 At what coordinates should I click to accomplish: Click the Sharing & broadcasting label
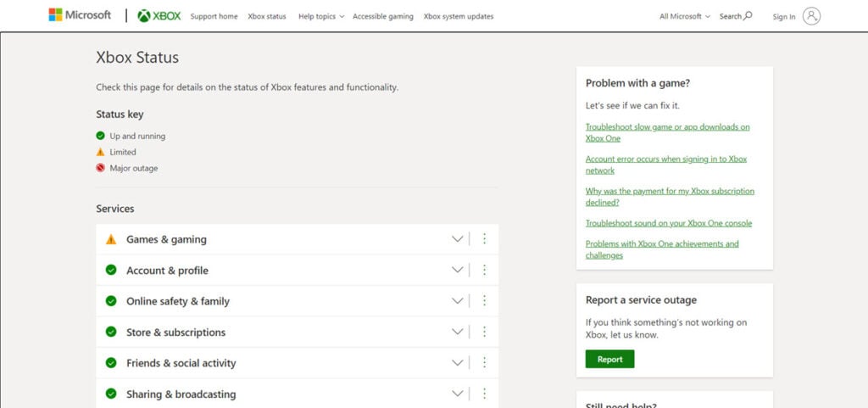click(181, 394)
